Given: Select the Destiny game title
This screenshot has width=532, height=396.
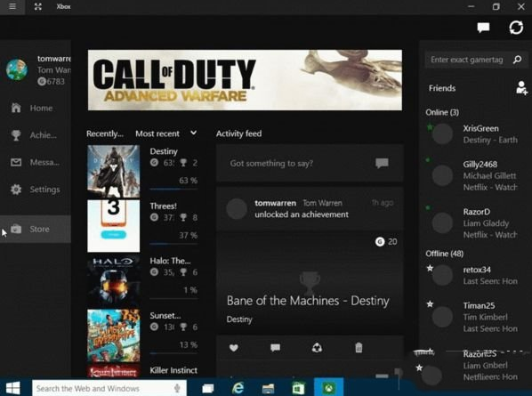Looking at the screenshot, I should click(164, 151).
